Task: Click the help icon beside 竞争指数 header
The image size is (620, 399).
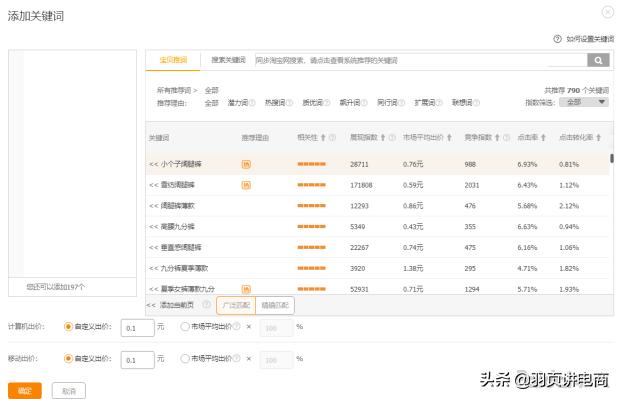Action: point(506,138)
